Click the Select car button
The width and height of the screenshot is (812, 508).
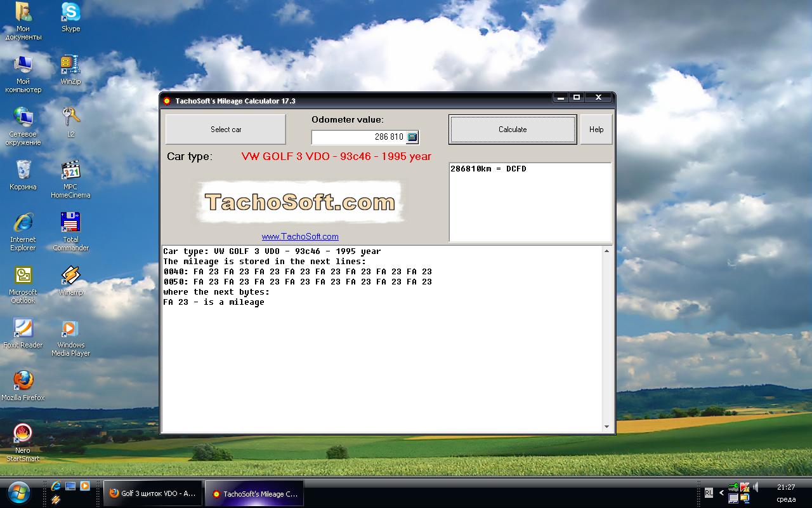point(226,130)
